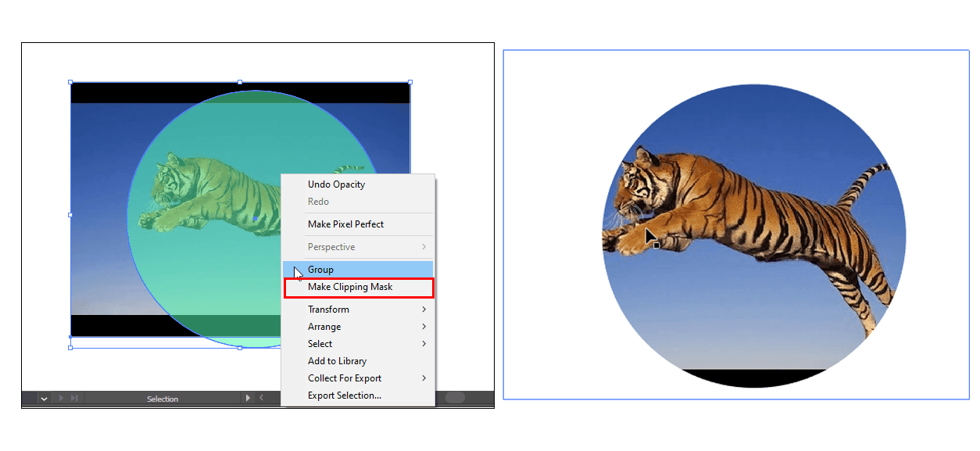
Task: Click Export Selection... option
Action: tap(344, 396)
